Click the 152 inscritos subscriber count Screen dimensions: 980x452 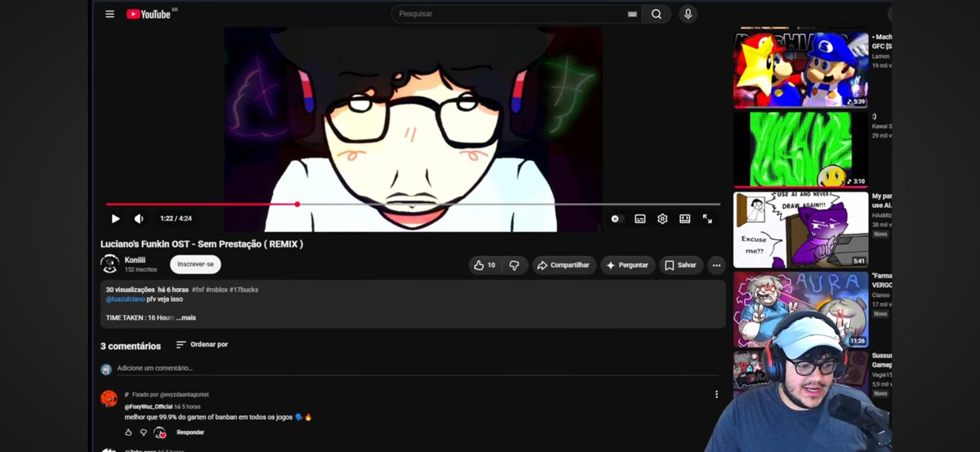click(x=140, y=269)
